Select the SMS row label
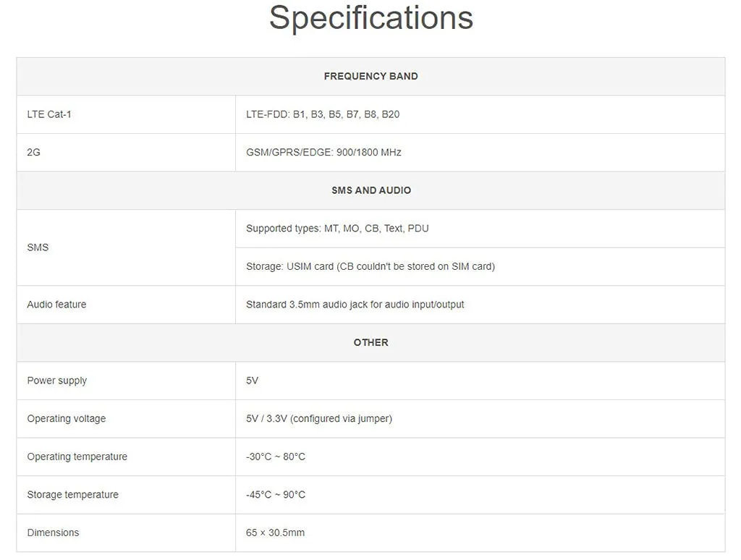Viewport: 741px width, 560px height. point(38,247)
